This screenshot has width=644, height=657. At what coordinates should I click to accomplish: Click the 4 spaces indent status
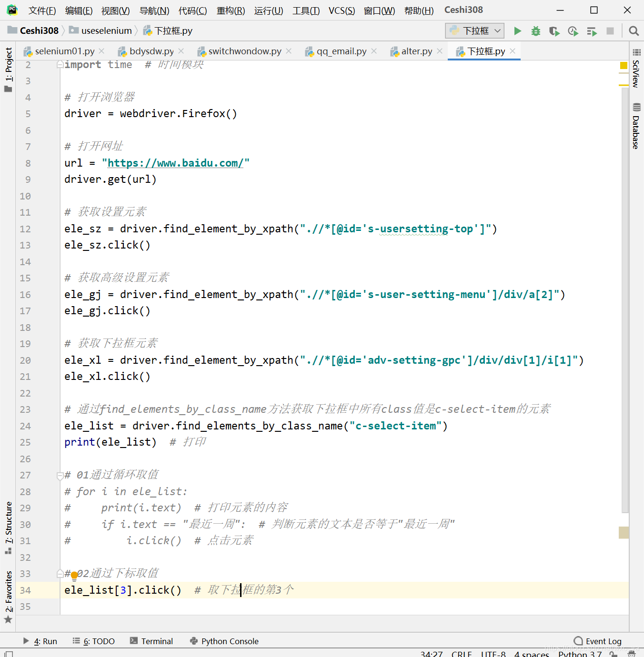pyautogui.click(x=532, y=654)
